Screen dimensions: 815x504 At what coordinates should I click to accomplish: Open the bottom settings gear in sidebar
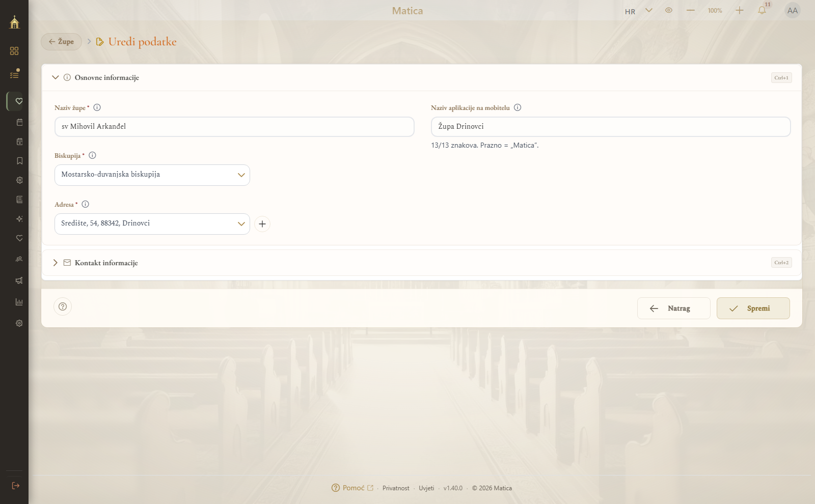click(x=19, y=323)
